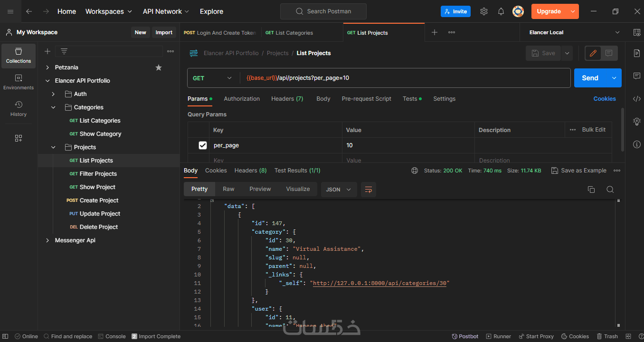
Task: Open the Cookies link beside request tabs
Action: 604,99
